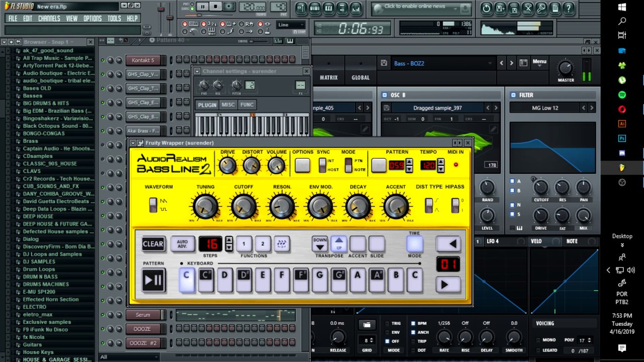The width and height of the screenshot is (644, 362).
Task: Click the One-click audio recording scissors icon
Action: click(527, 8)
